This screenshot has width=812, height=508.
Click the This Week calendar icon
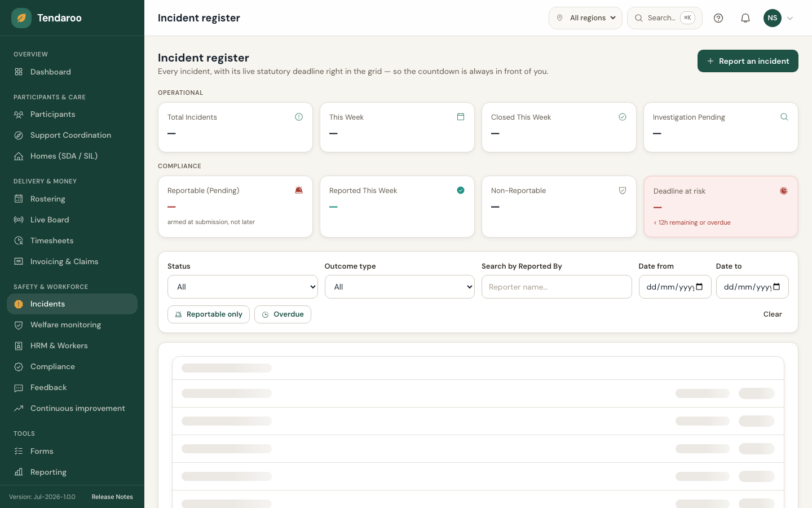461,117
